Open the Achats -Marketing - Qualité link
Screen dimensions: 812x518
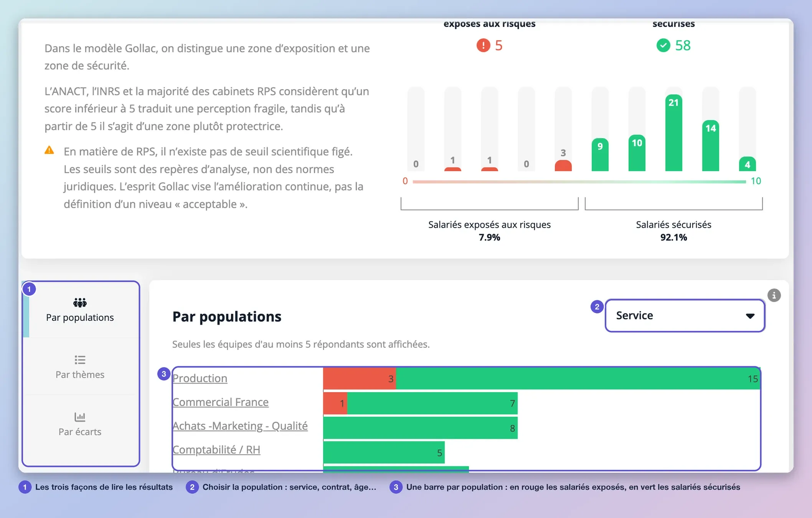click(240, 426)
